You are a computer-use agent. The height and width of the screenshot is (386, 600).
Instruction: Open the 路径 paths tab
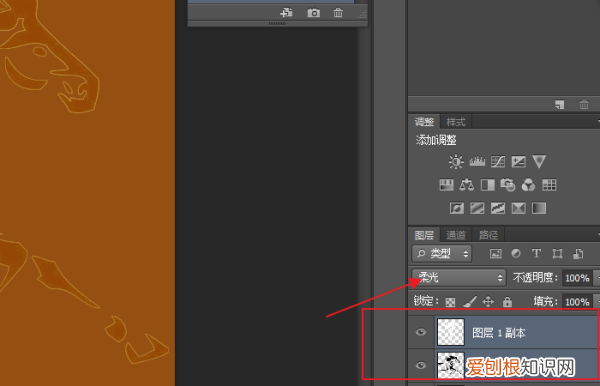click(488, 235)
